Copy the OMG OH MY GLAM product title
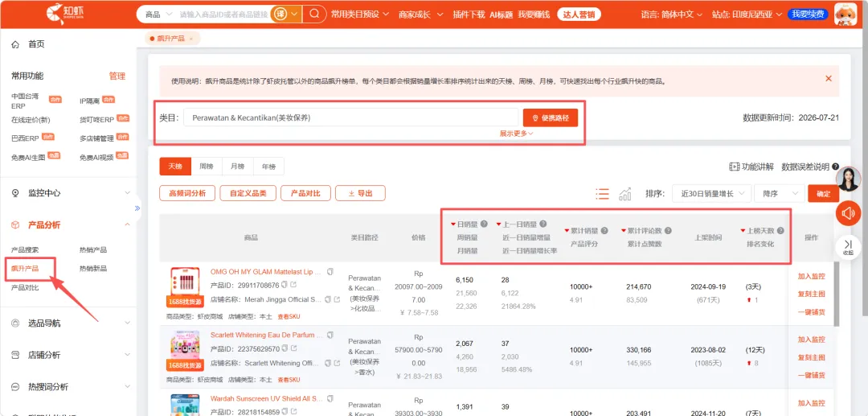The image size is (868, 416). coord(330,272)
